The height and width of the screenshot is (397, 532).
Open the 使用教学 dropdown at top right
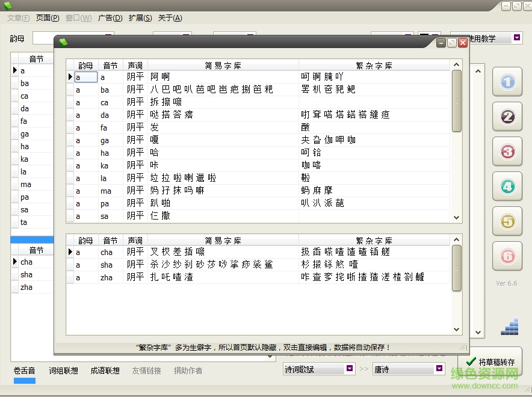(516, 38)
